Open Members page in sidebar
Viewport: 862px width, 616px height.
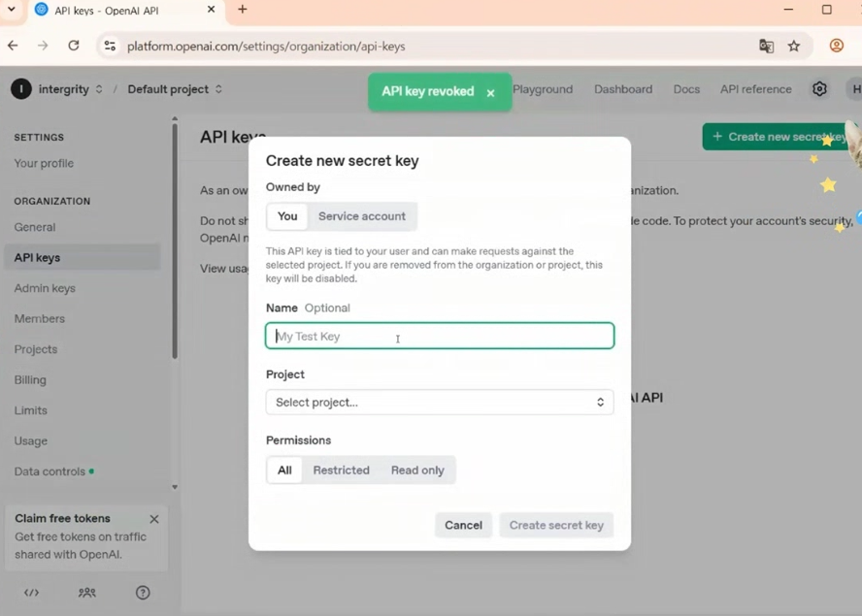39,319
